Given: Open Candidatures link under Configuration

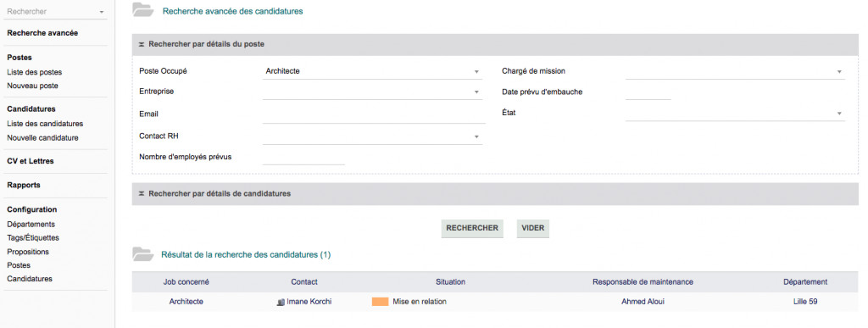Looking at the screenshot, I should coord(30,280).
